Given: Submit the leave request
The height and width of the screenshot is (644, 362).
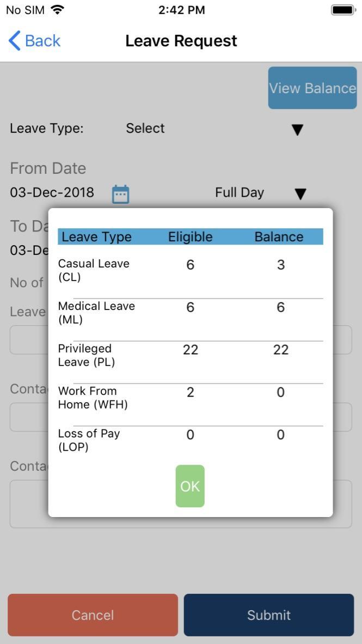Looking at the screenshot, I should click(x=269, y=615).
